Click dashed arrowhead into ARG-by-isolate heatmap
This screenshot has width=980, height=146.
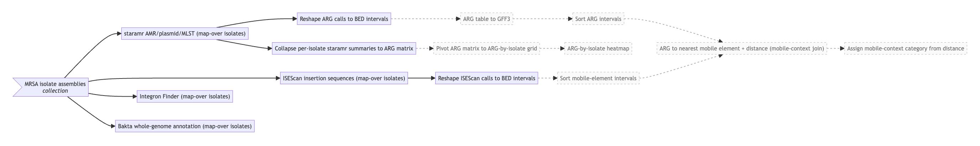562,49
